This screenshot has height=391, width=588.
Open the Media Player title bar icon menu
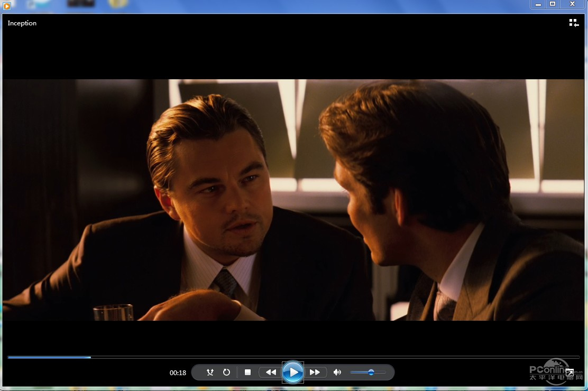pos(7,6)
